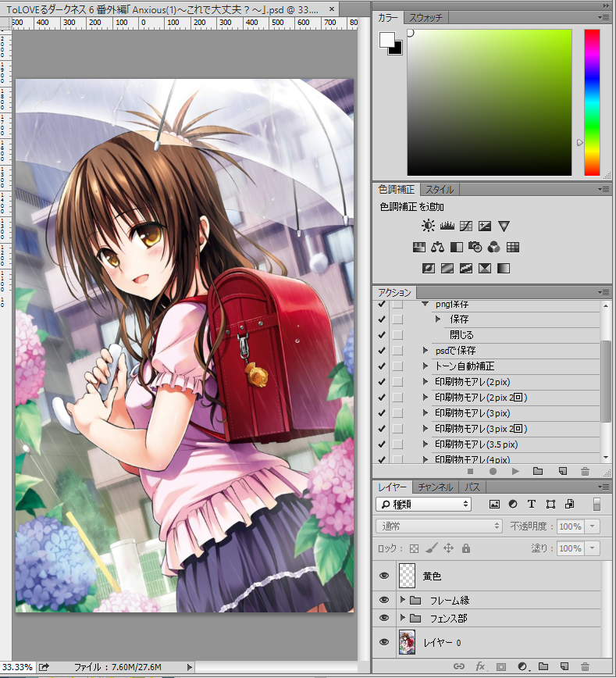Screen dimensions: 616x678
Task: Filter layers by shape layers
Action: [x=550, y=504]
